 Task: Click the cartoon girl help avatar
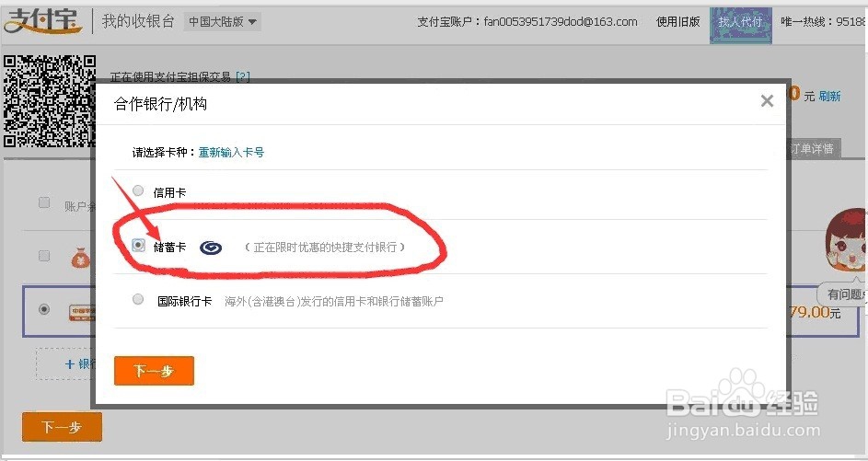tap(846, 241)
